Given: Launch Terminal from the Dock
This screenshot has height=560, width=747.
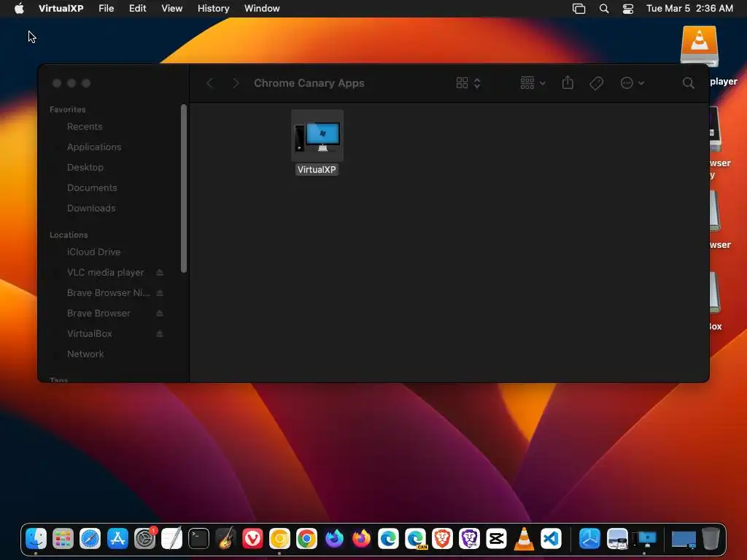Looking at the screenshot, I should tap(198, 539).
